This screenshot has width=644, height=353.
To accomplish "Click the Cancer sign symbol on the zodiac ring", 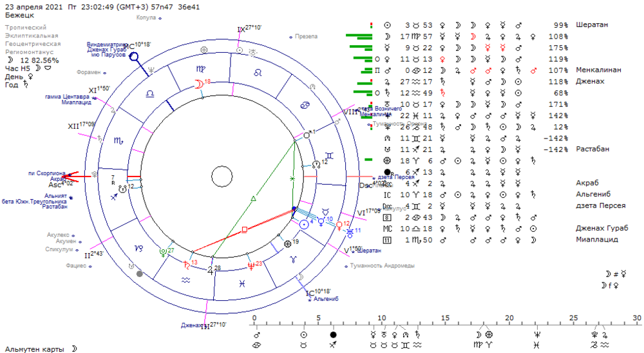I will 305,105.
